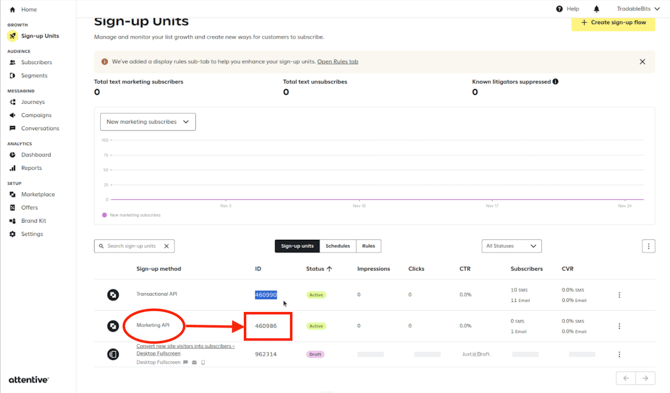Open the Rules tab link in banner
670x393 pixels.
[x=338, y=62]
